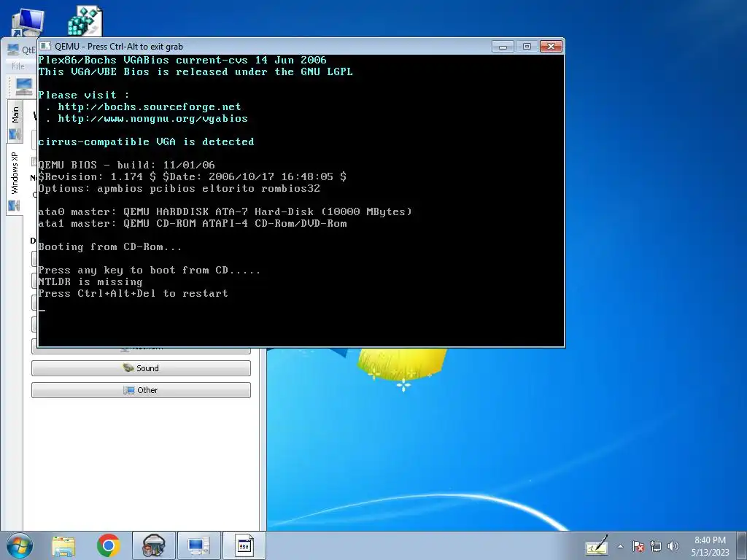Click the 'NTLDR is missing' line
747x560 pixels.
pos(90,282)
